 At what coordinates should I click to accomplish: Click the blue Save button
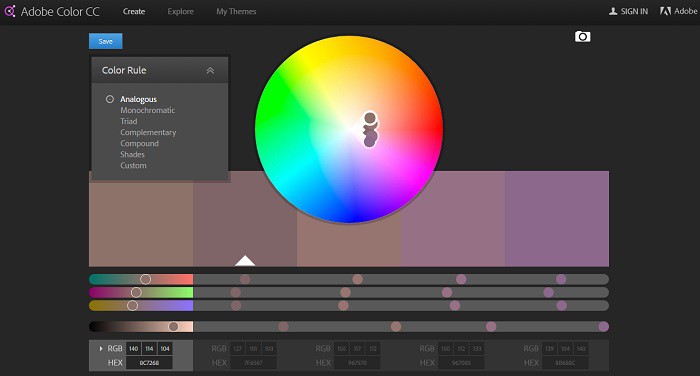pyautogui.click(x=105, y=41)
